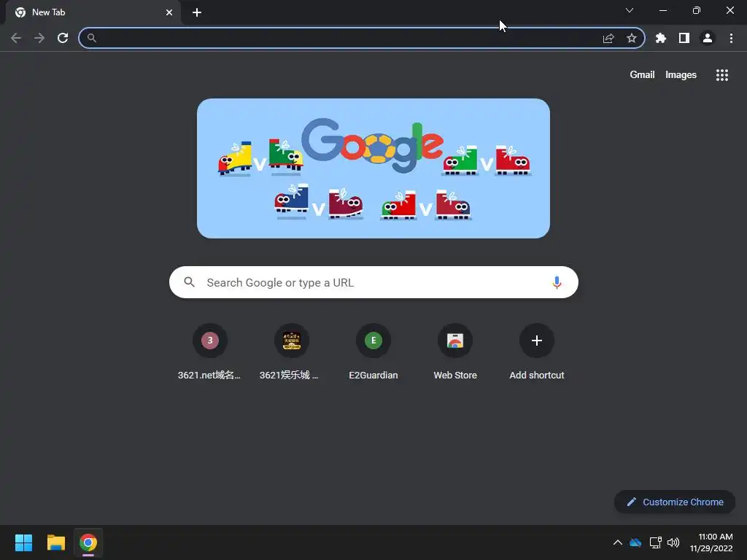Toggle the side panel icon
Image resolution: width=747 pixels, height=560 pixels.
pyautogui.click(x=684, y=38)
